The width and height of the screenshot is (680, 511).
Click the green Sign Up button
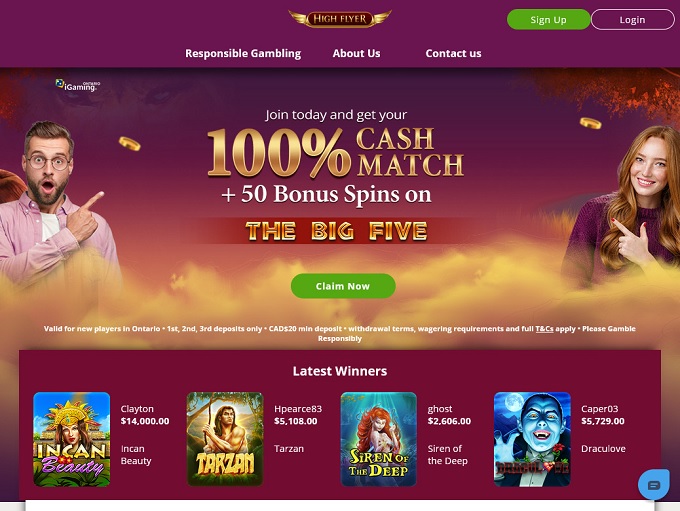click(548, 20)
